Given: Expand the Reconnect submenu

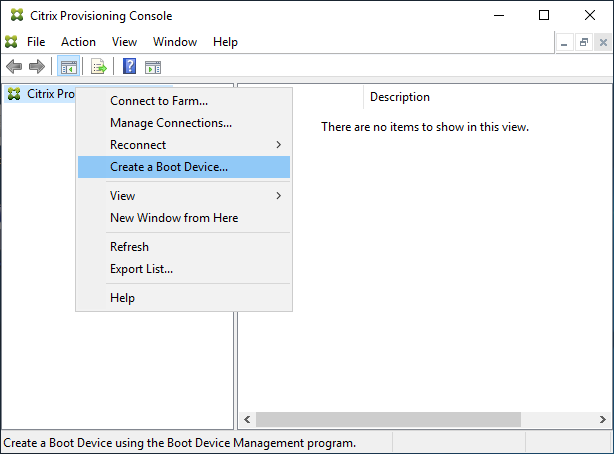Looking at the screenshot, I should [184, 145].
